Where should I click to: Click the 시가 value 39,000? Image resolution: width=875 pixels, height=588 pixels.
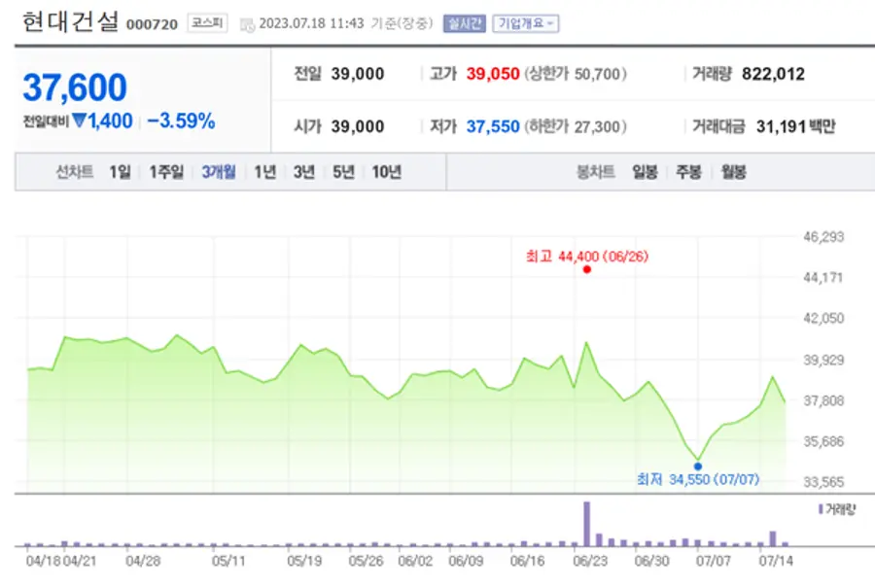(358, 126)
